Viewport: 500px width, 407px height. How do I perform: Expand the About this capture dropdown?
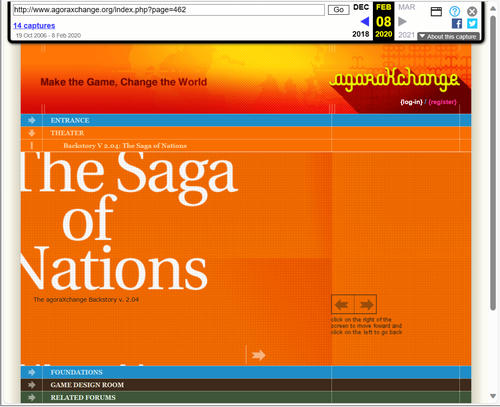click(x=448, y=37)
